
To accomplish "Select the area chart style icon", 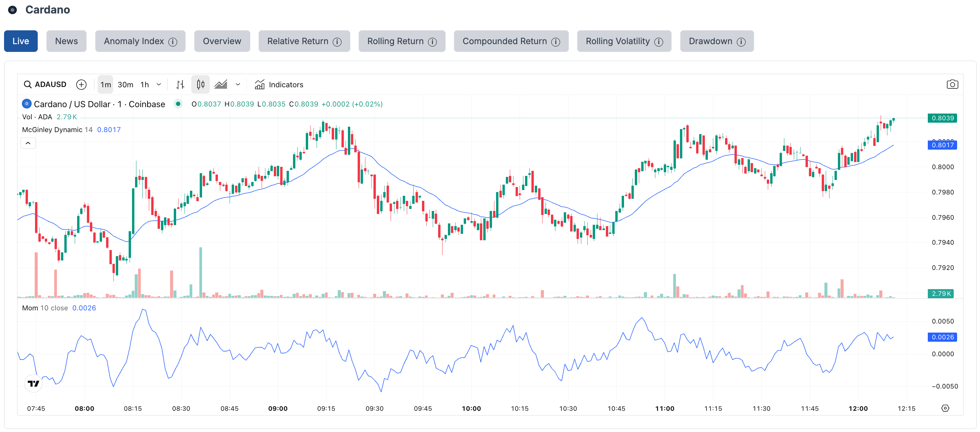I will [x=221, y=85].
